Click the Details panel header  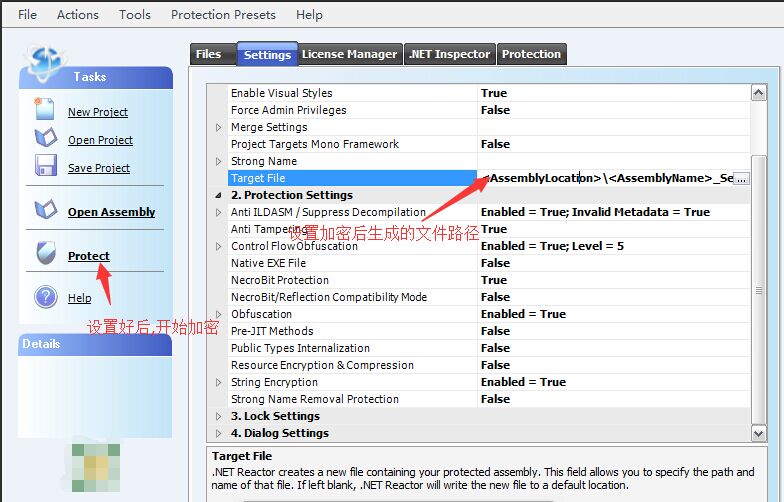coord(95,344)
